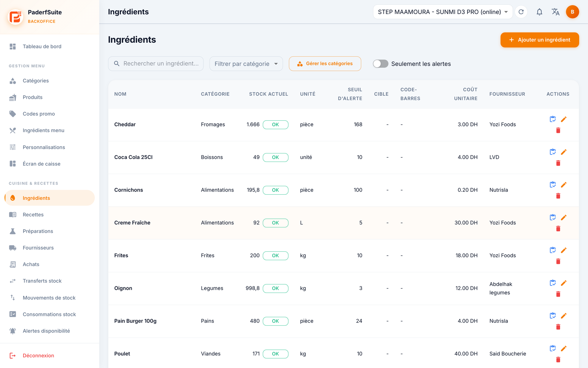
Task: Open the Filtrer par catégorie dropdown
Action: 246,64
